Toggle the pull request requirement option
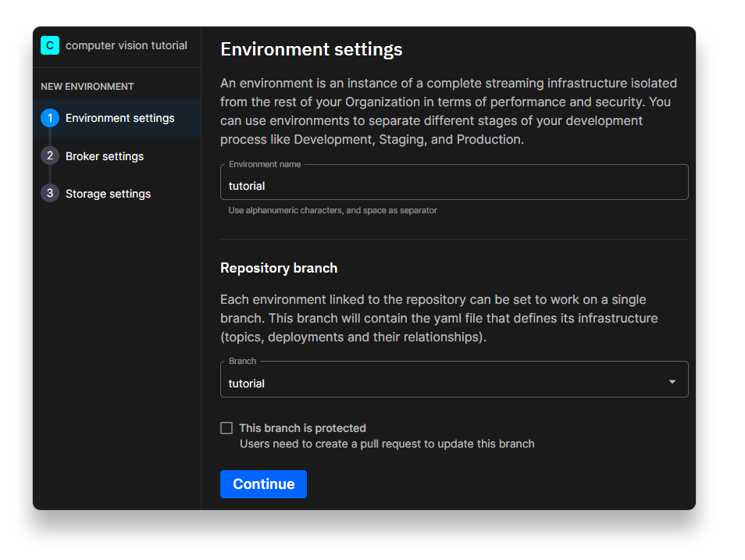This screenshot has height=560, width=745. [x=226, y=427]
